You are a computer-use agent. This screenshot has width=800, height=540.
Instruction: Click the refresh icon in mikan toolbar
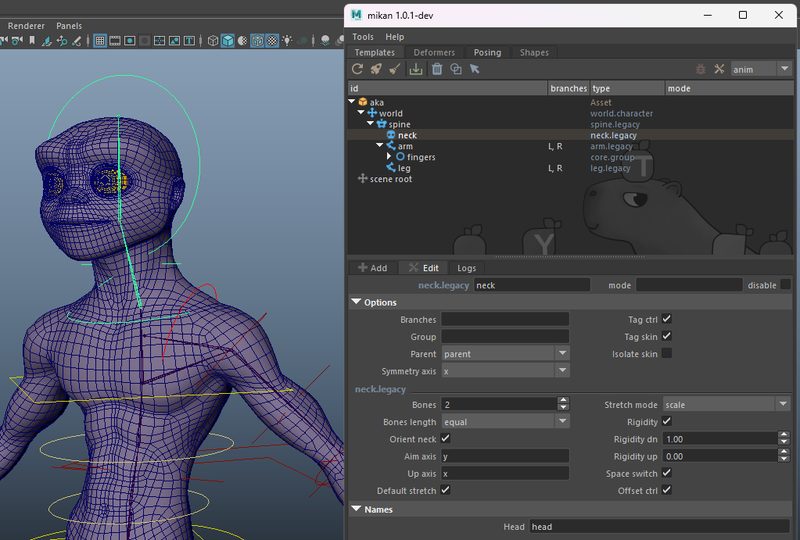(357, 69)
